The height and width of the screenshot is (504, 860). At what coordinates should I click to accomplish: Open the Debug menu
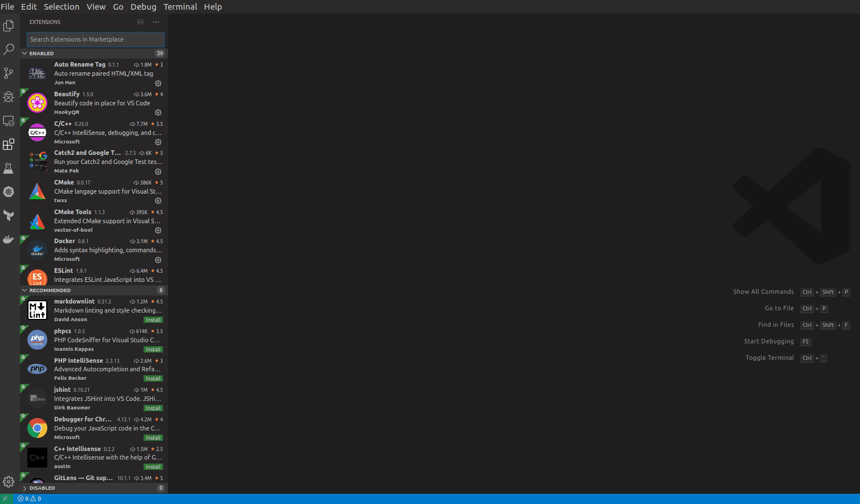tap(144, 7)
